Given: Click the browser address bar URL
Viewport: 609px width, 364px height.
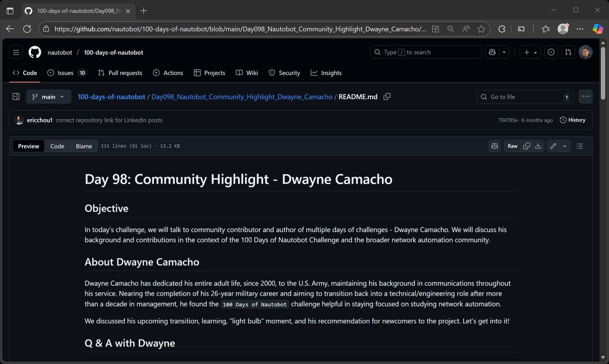Looking at the screenshot, I should click(240, 29).
